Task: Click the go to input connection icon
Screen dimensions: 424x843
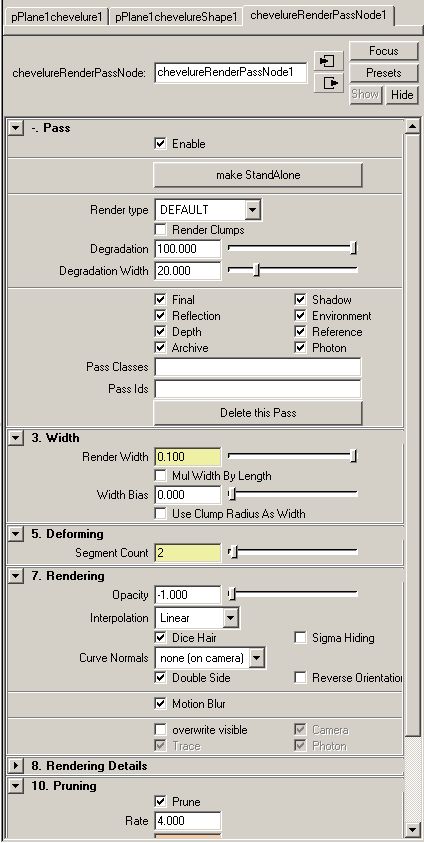Action: pos(328,61)
